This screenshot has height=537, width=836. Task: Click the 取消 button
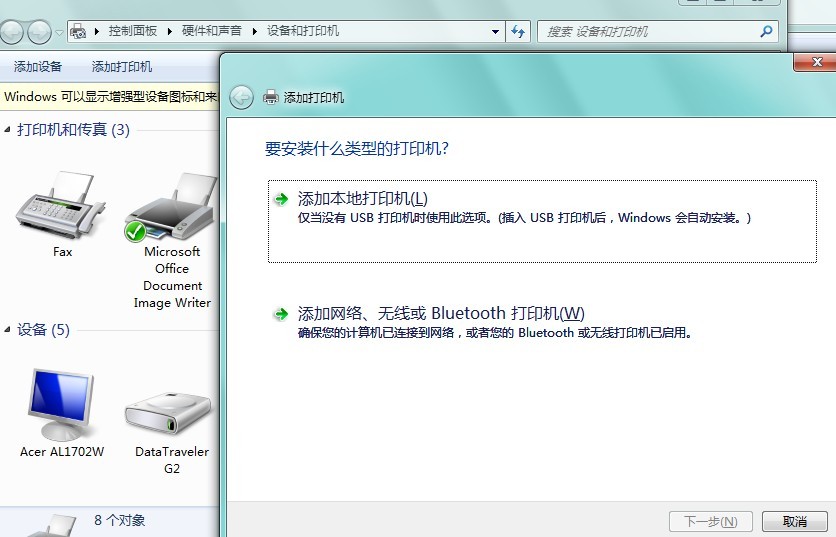794,521
